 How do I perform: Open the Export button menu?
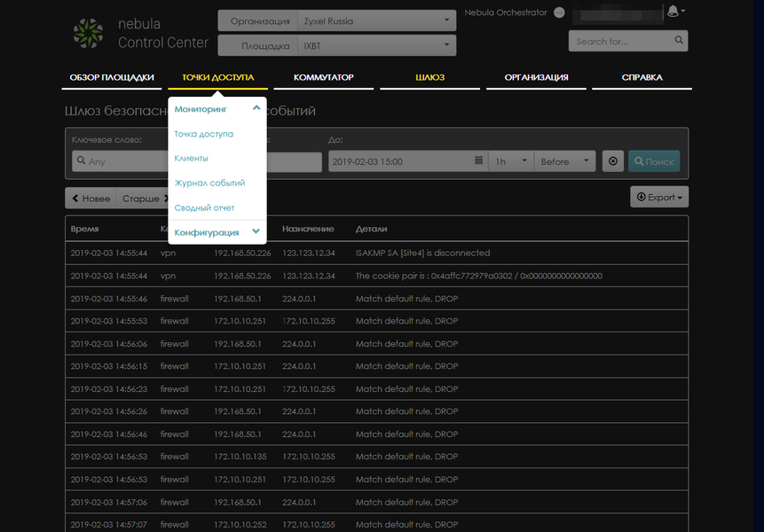(659, 197)
